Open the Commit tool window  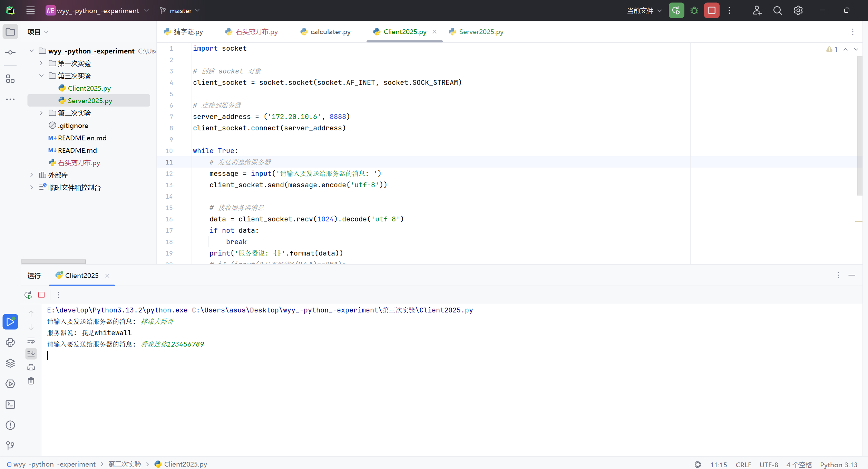pos(10,52)
